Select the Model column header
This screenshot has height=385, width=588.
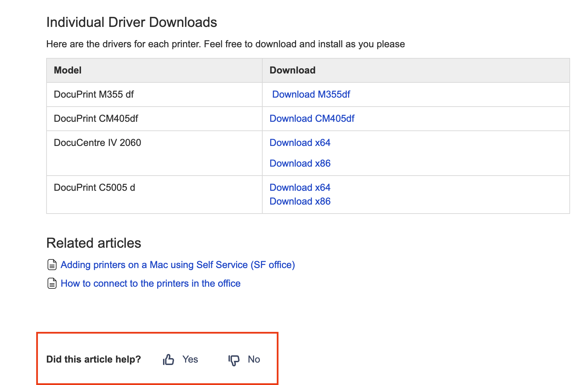pos(68,70)
